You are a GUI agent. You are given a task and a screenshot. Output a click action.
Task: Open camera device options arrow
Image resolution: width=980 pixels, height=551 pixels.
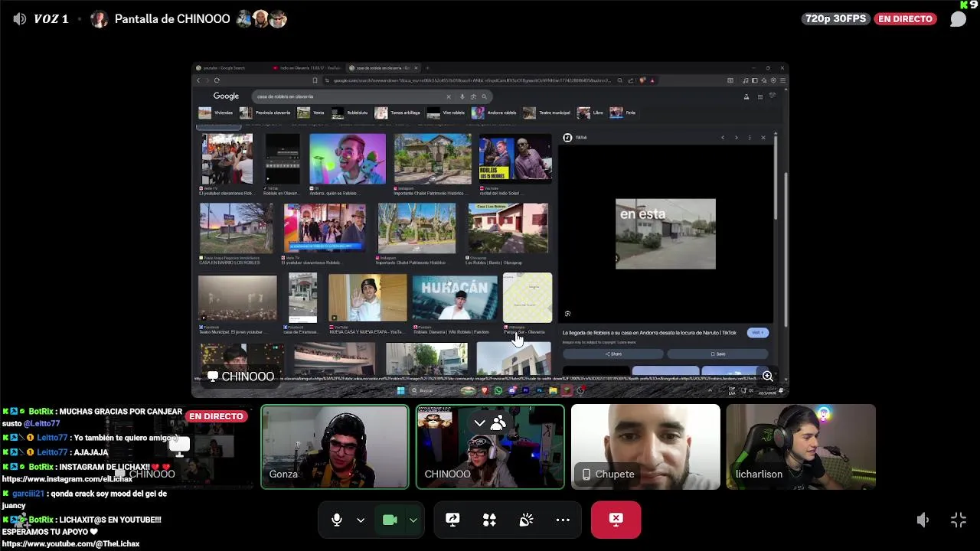pos(413,520)
